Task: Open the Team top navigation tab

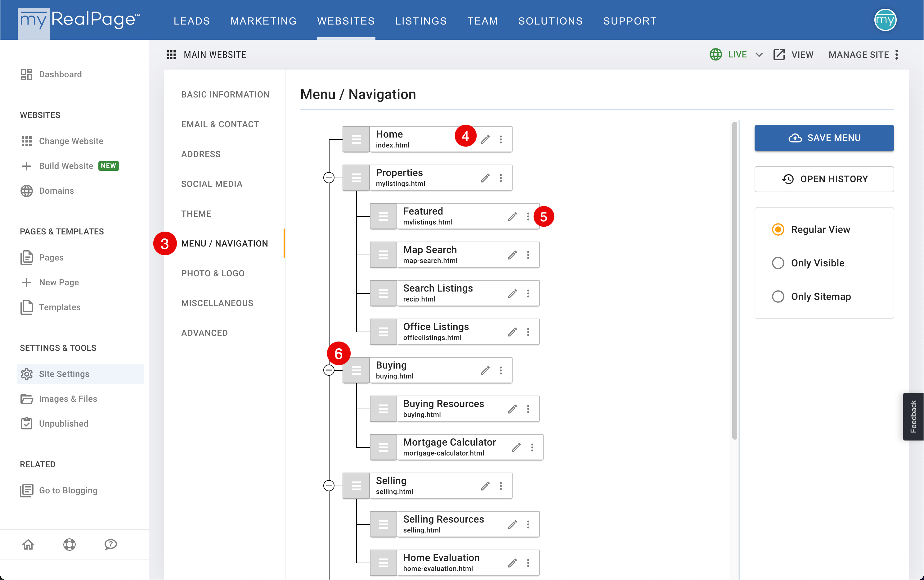Action: click(482, 21)
